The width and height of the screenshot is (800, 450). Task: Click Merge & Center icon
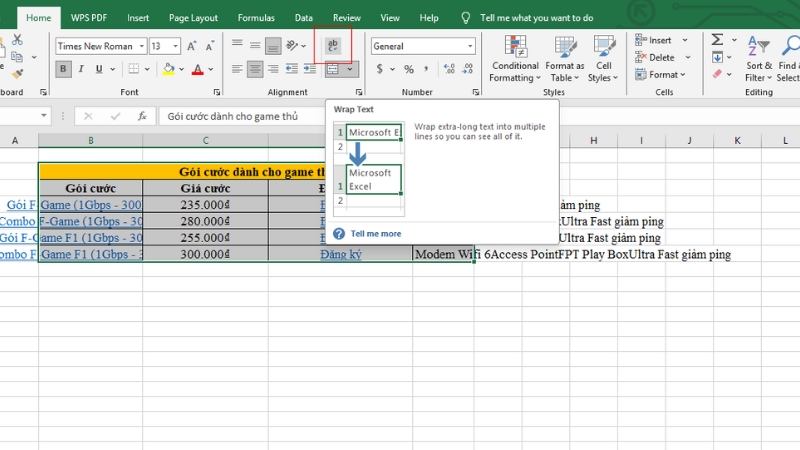coord(334,69)
